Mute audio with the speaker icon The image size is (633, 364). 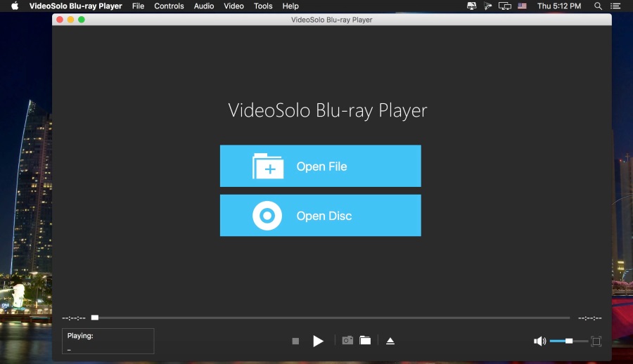pyautogui.click(x=539, y=342)
